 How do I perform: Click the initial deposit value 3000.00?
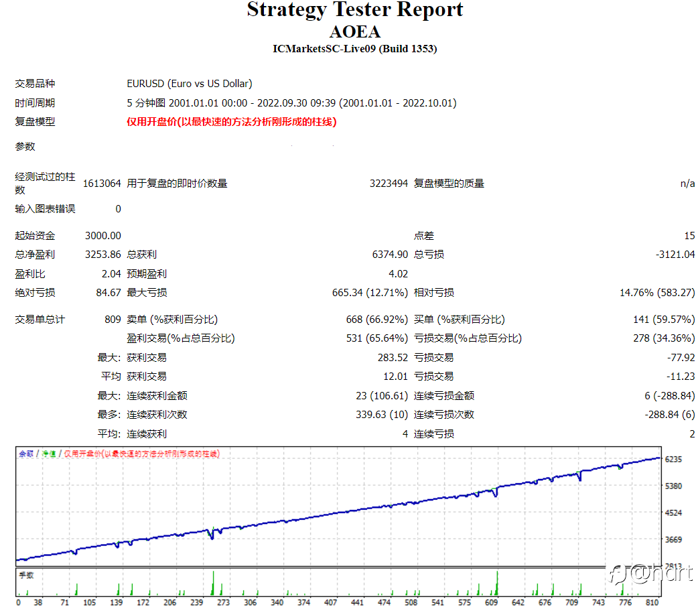(x=102, y=236)
